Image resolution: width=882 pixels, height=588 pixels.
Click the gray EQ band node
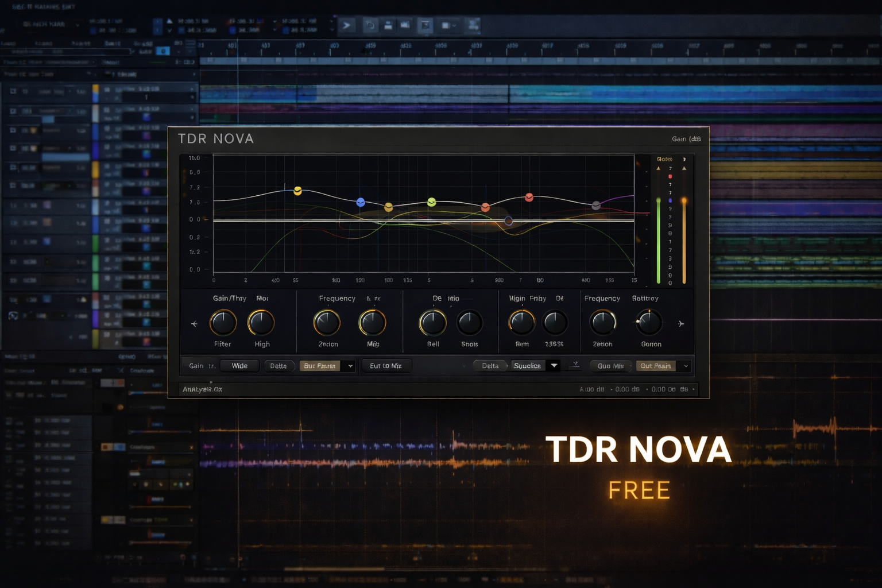596,205
